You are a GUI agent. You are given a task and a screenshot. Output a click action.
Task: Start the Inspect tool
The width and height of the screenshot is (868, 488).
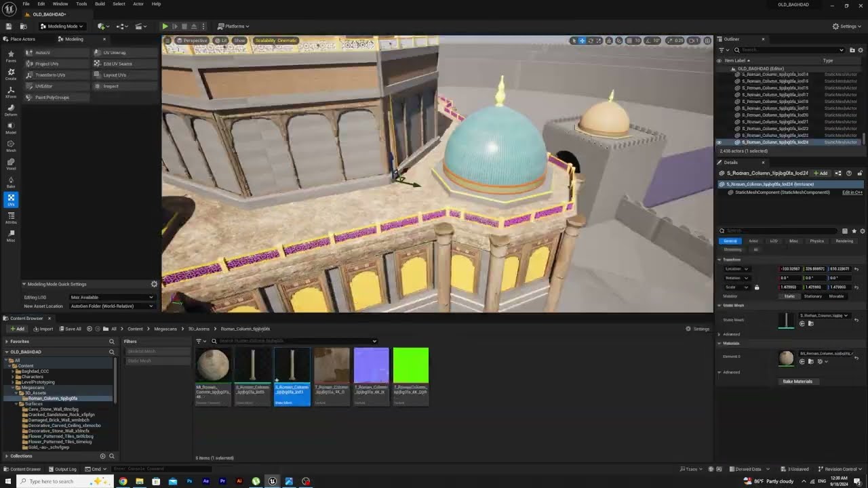tap(125, 86)
